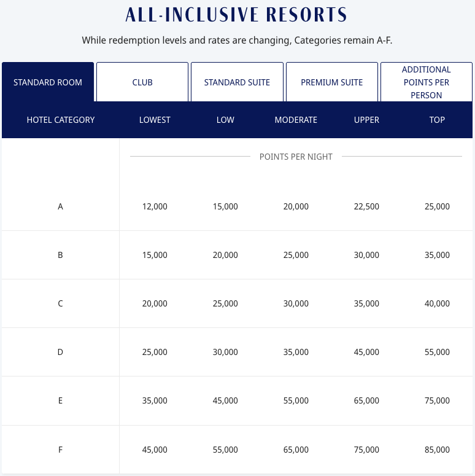Viewport: 475px width, 476px height.
Task: Select the Standard Room tab
Action: pos(48,82)
